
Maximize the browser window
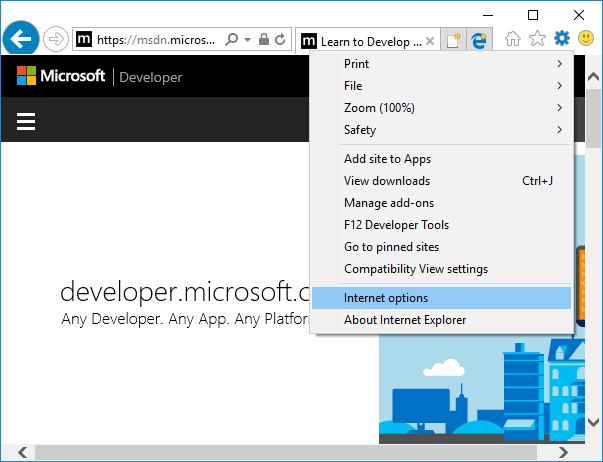click(x=533, y=15)
